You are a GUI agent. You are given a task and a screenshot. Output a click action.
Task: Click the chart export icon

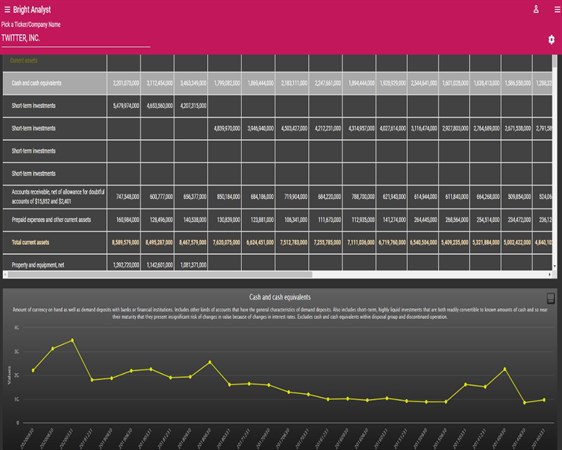click(x=551, y=298)
